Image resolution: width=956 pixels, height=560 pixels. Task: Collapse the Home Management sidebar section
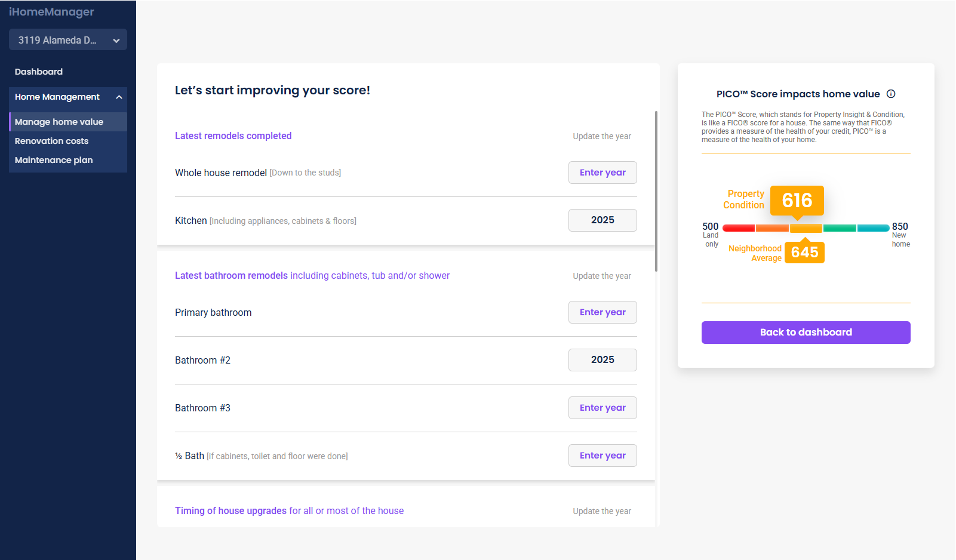click(119, 97)
